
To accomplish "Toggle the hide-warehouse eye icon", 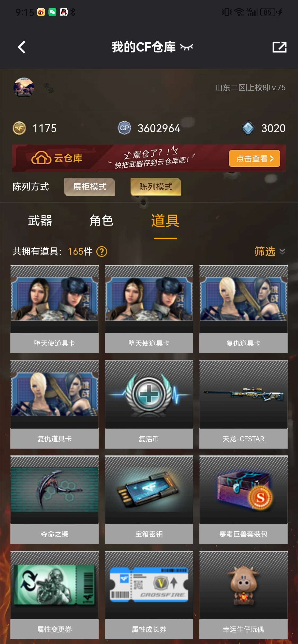I will click(186, 47).
